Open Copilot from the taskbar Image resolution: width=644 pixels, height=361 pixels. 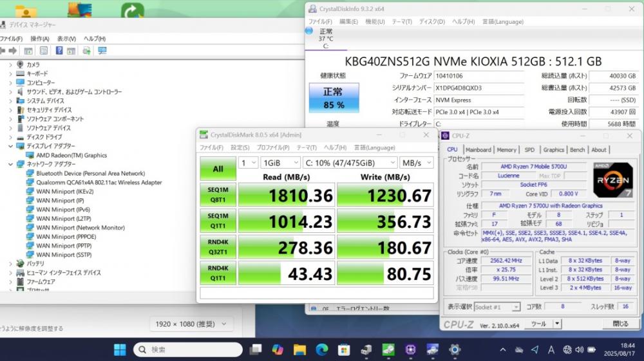click(x=278, y=349)
